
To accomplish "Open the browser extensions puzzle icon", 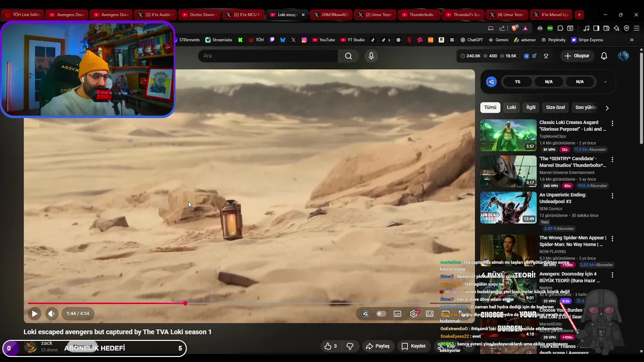I will tap(560, 28).
